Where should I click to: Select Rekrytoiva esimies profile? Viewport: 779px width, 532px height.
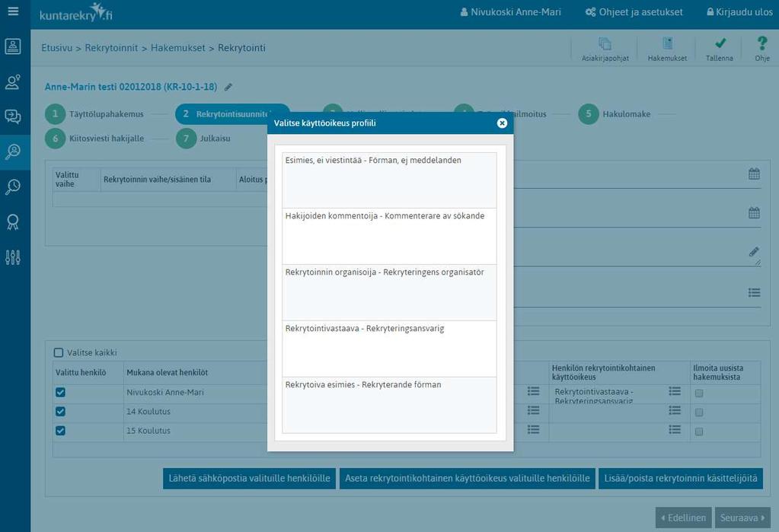point(389,405)
